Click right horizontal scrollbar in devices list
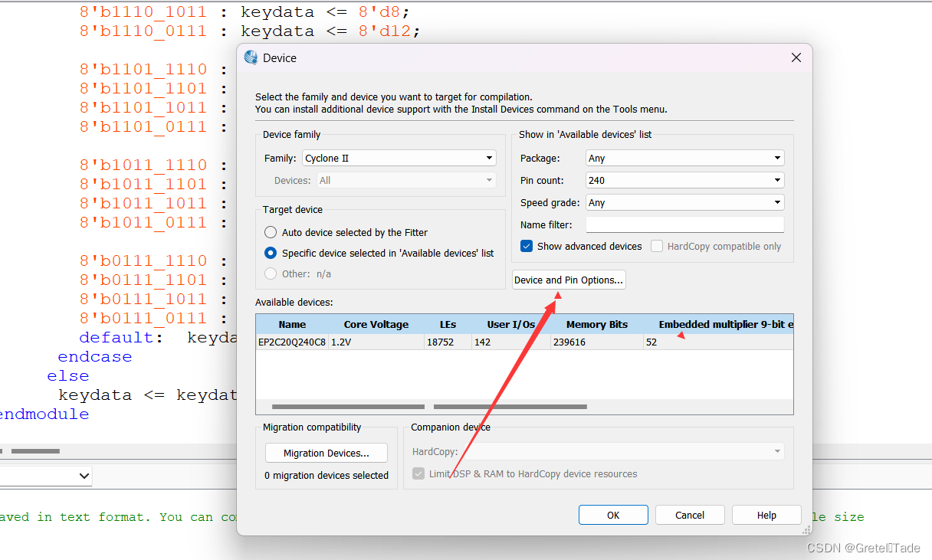The height and width of the screenshot is (560, 932). [510, 407]
